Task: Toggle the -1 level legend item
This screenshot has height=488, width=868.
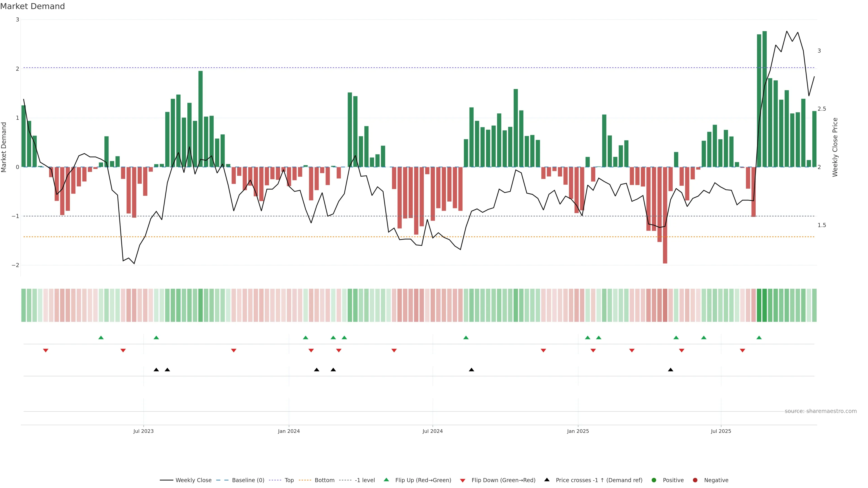Action: 365,480
